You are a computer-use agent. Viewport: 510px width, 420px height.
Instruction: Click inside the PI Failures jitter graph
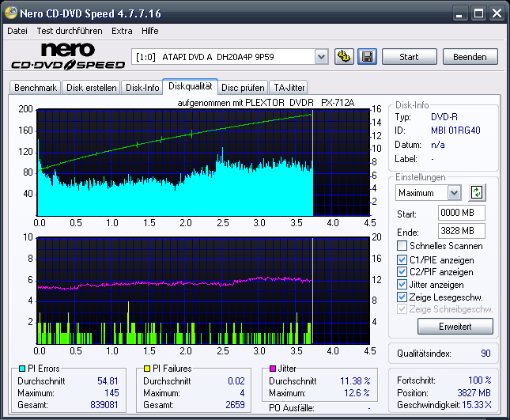[x=204, y=291]
